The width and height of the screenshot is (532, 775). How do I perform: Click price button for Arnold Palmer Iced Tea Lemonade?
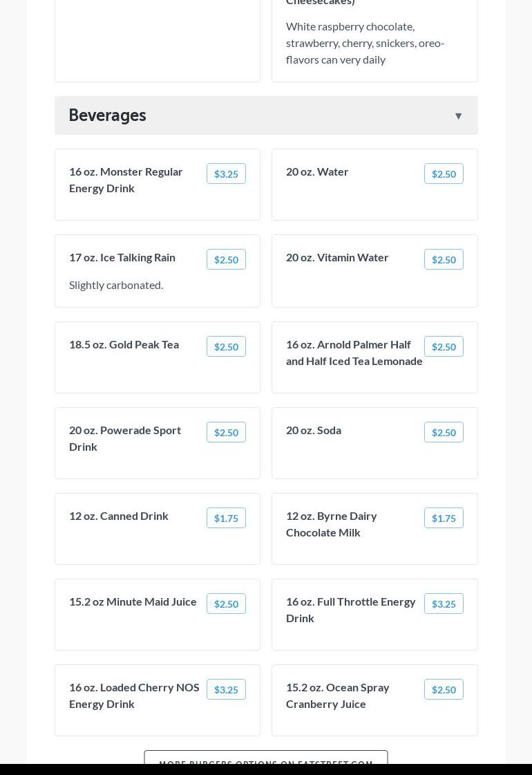click(444, 347)
